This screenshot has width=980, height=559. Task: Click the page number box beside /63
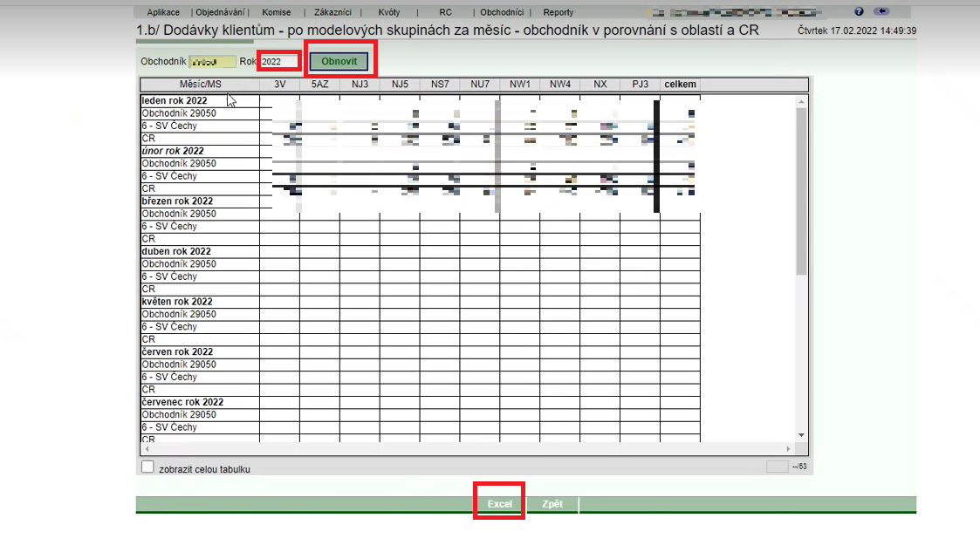(x=777, y=467)
